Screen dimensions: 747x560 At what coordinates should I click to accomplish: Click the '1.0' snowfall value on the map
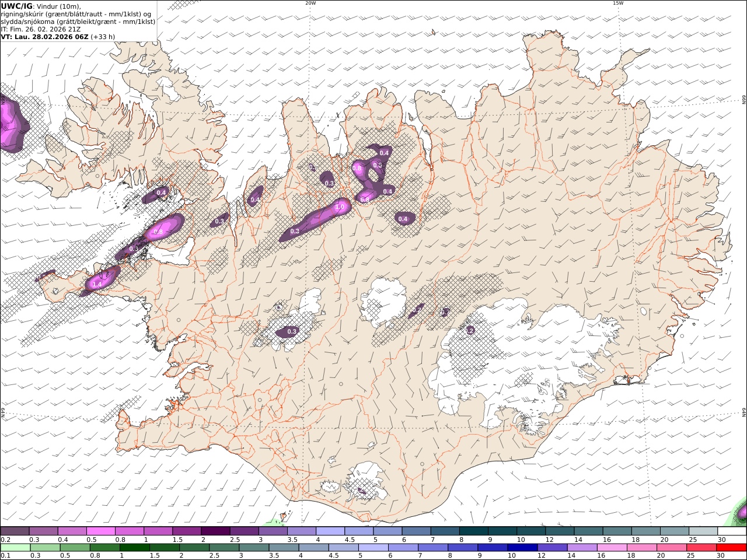[x=340, y=207]
